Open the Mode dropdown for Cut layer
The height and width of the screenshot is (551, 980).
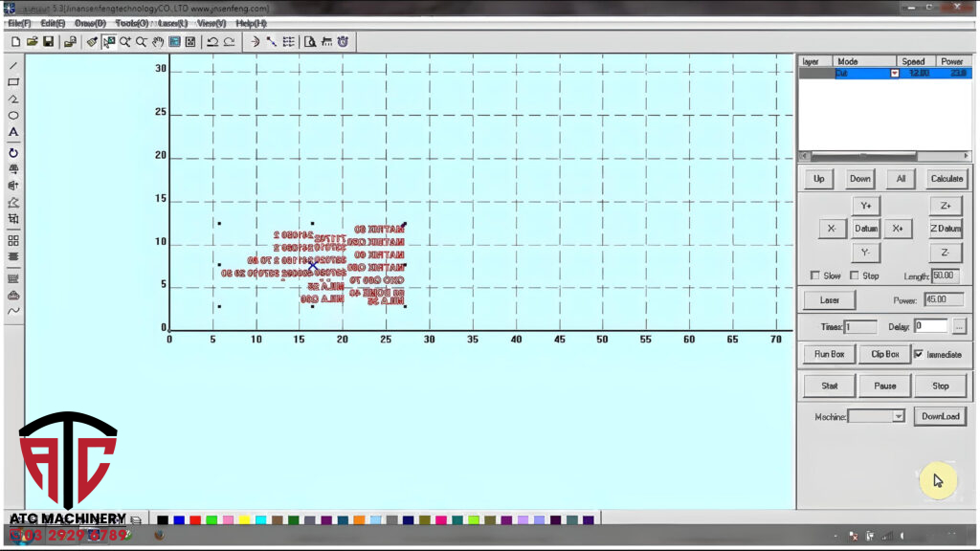[895, 73]
